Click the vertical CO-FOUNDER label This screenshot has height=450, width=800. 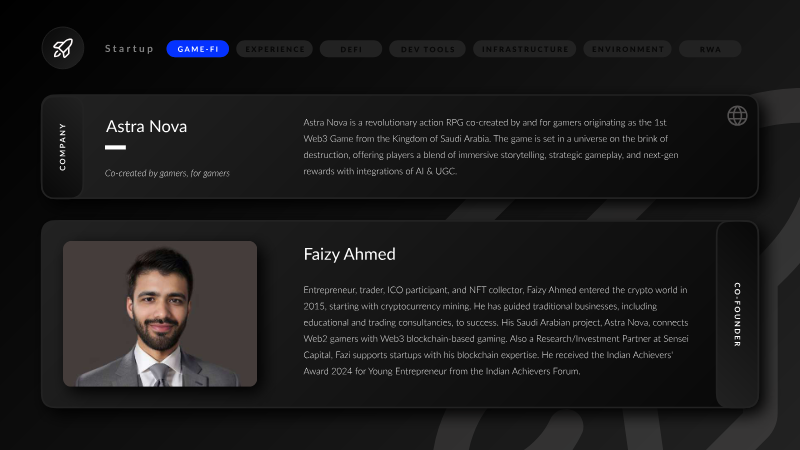737,314
